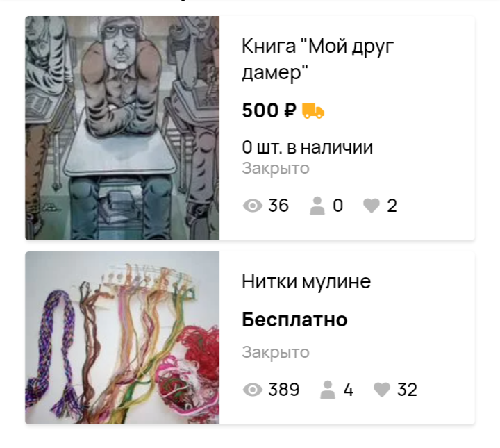The image size is (500, 448).
Task: Open the Dahmer book listing photo
Action: pos(122,128)
